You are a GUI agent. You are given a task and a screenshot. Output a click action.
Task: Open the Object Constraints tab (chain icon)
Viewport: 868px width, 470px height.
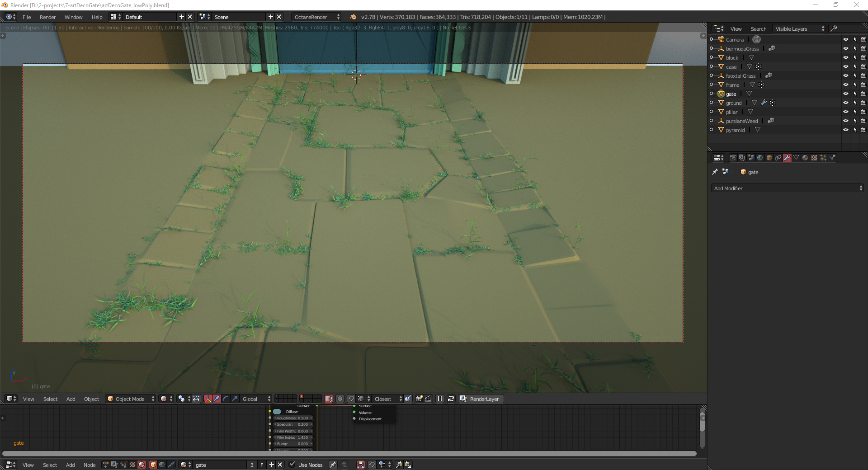pos(778,158)
